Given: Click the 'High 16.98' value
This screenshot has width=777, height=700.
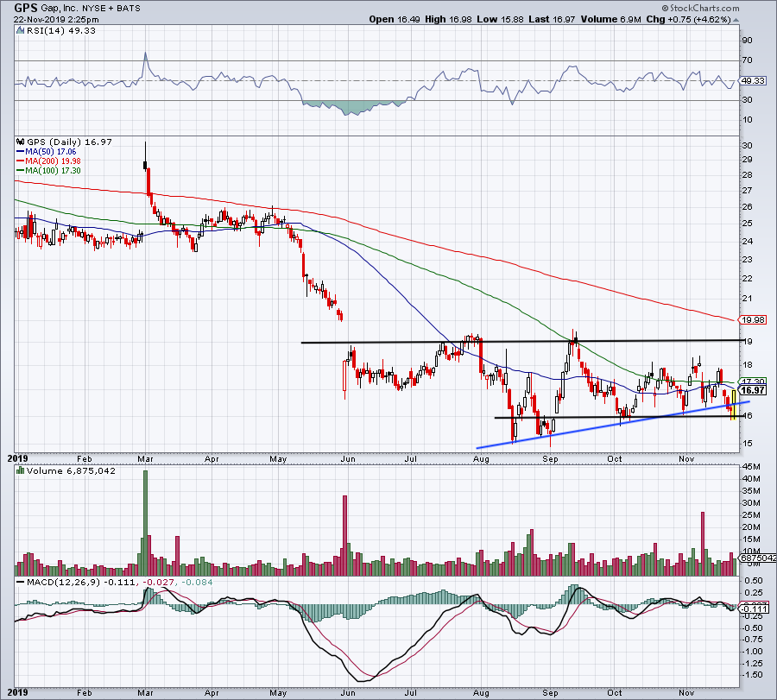Looking at the screenshot, I should [x=448, y=19].
